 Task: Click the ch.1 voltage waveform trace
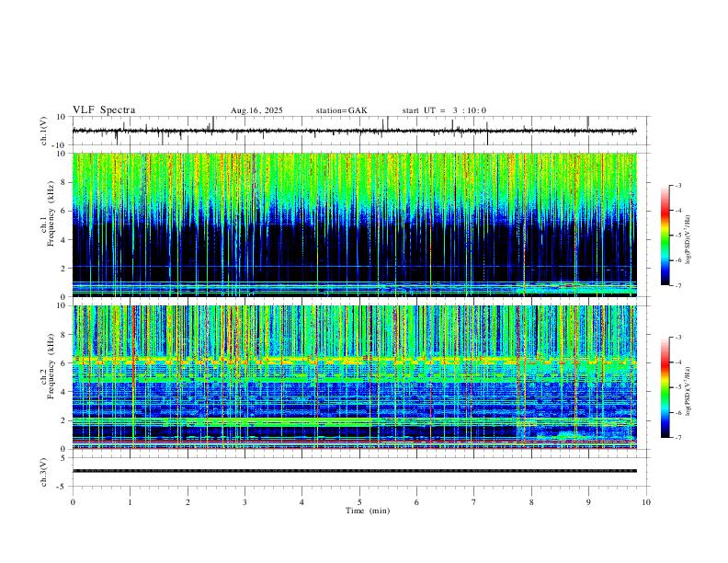tap(355, 131)
